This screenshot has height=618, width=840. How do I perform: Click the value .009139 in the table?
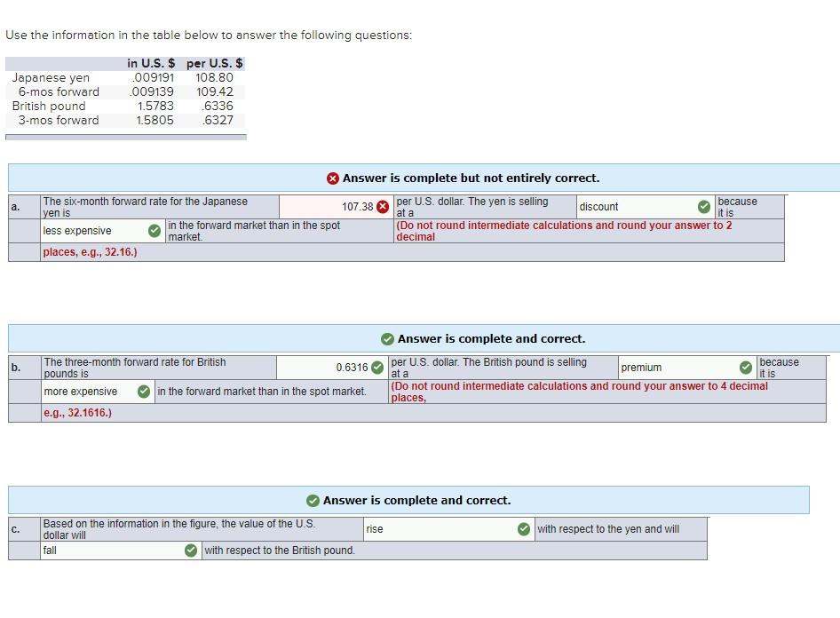(x=152, y=92)
